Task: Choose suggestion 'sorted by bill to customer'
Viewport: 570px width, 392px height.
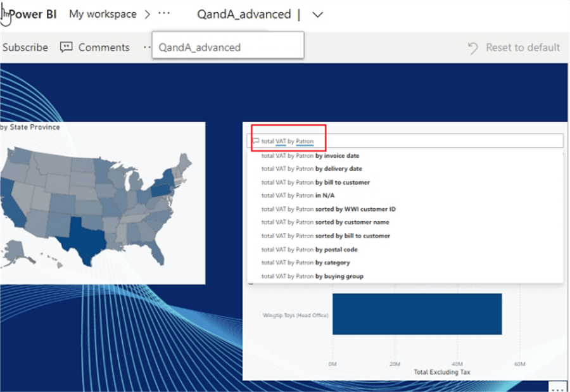Action: coord(405,236)
